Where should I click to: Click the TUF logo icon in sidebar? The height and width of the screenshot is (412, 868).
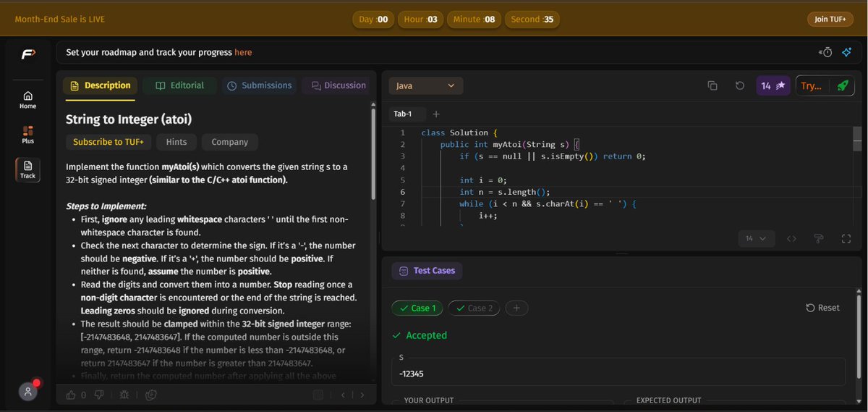tap(28, 54)
